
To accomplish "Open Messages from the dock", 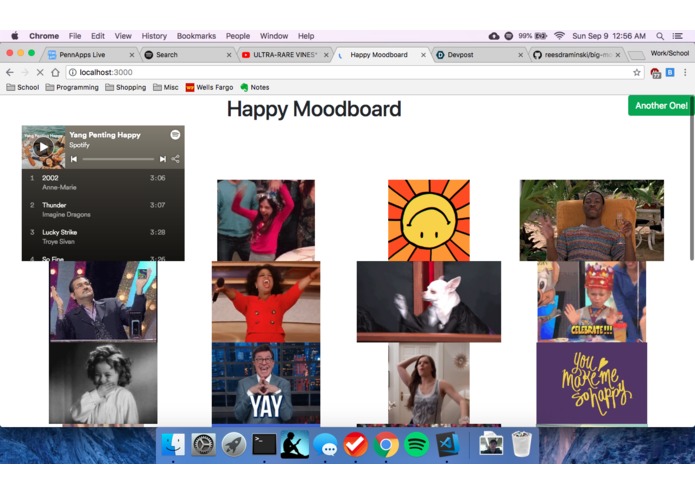I will (x=325, y=445).
